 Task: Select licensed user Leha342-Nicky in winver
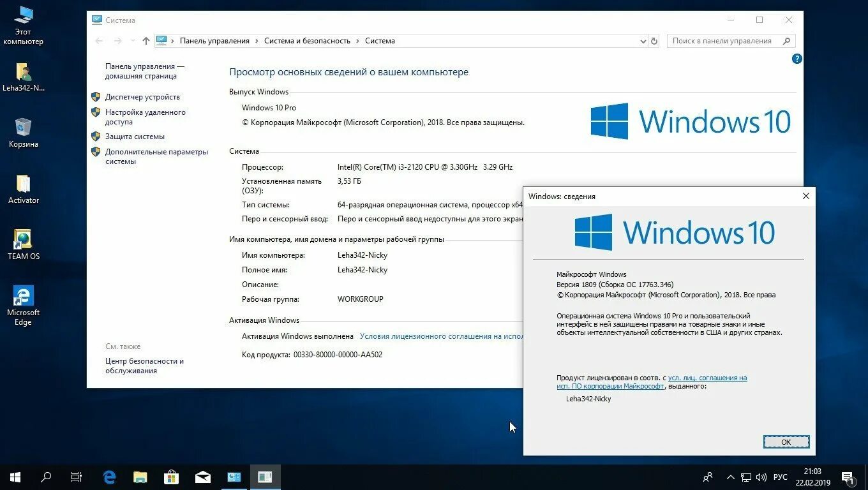click(x=588, y=399)
